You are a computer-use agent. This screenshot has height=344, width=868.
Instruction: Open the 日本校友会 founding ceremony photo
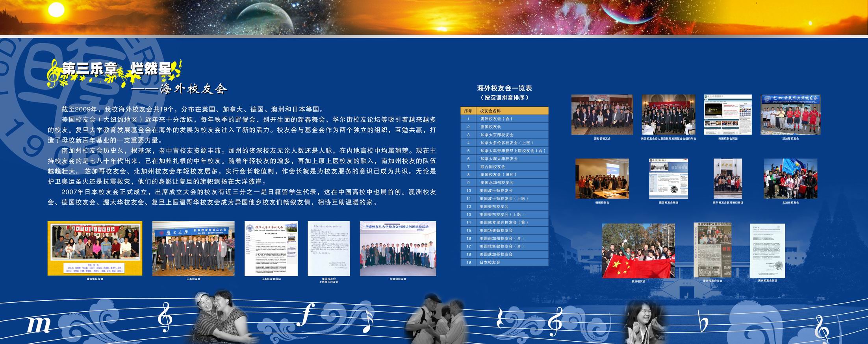click(x=193, y=248)
